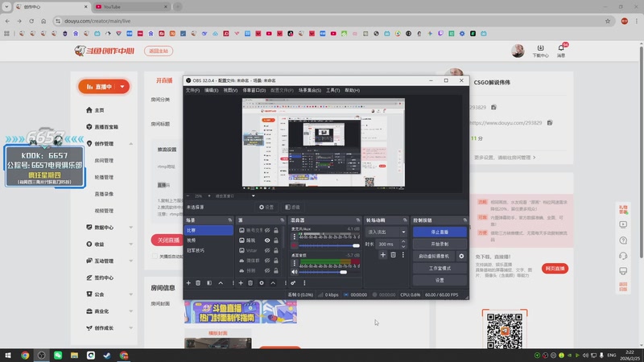Select 冠军技巧 scene in scenes list
Screen dimensions: 644x362
(x=208, y=250)
